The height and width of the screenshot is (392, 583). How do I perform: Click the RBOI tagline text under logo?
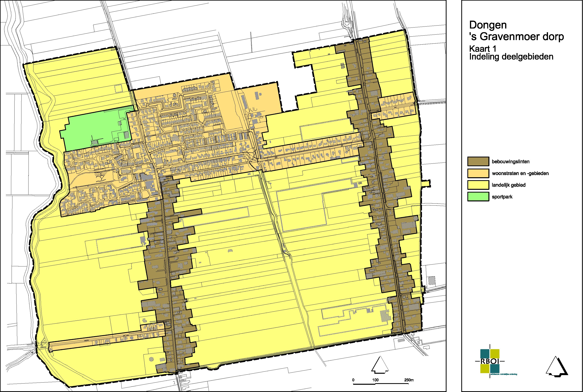tap(504, 374)
